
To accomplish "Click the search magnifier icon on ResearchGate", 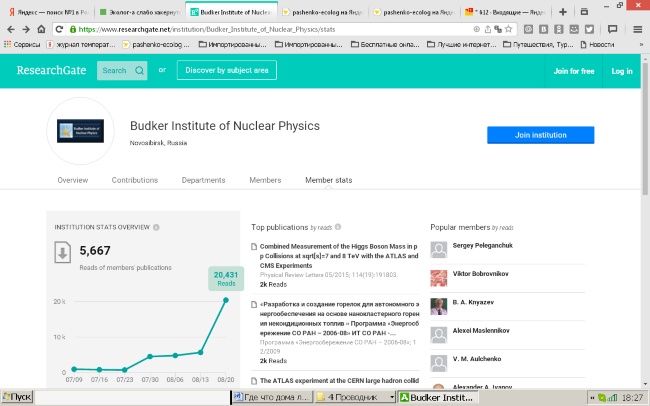I will [138, 71].
